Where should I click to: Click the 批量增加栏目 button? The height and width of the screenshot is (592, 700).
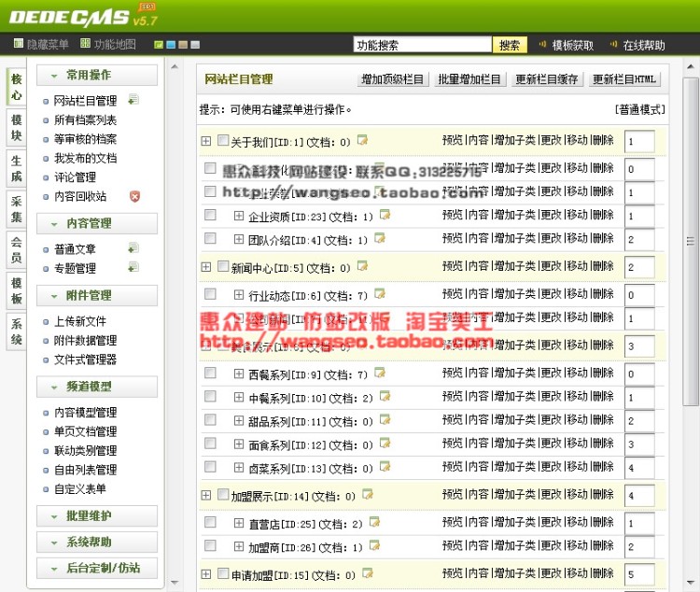470,79
